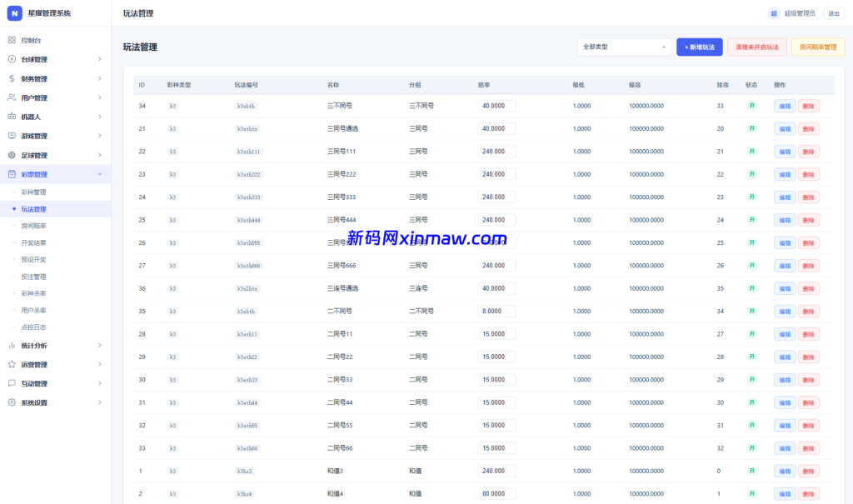Screen dimensions: 853x504
Task: Open 开奖结果 submenu item
Action: click(x=33, y=242)
